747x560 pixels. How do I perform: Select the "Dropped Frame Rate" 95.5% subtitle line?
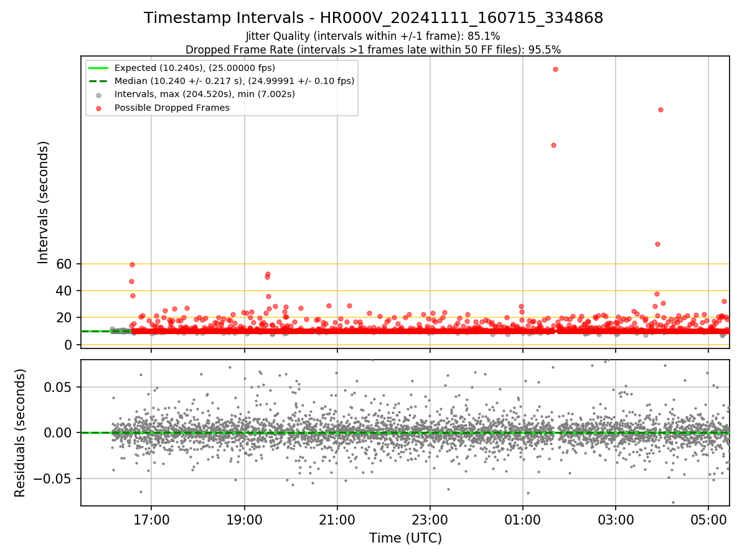[374, 50]
